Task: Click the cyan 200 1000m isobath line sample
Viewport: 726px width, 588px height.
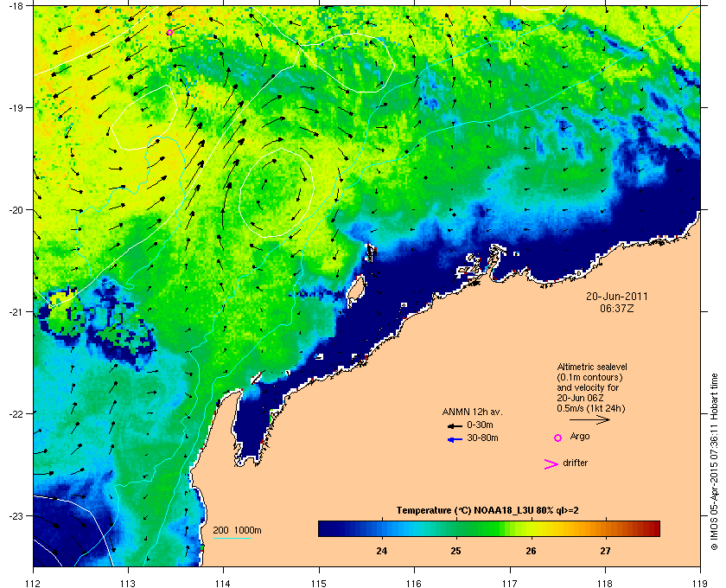Action: click(x=232, y=539)
